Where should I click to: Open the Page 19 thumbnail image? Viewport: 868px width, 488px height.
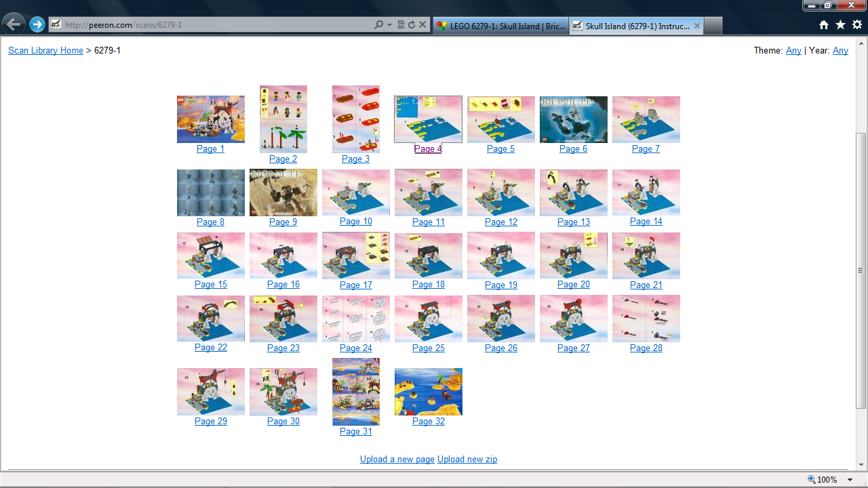pyautogui.click(x=501, y=256)
